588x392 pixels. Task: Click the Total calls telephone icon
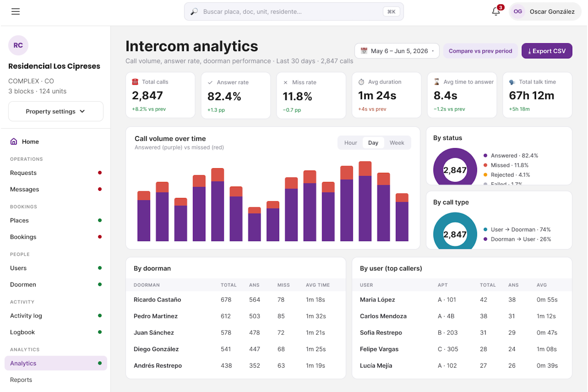[135, 82]
